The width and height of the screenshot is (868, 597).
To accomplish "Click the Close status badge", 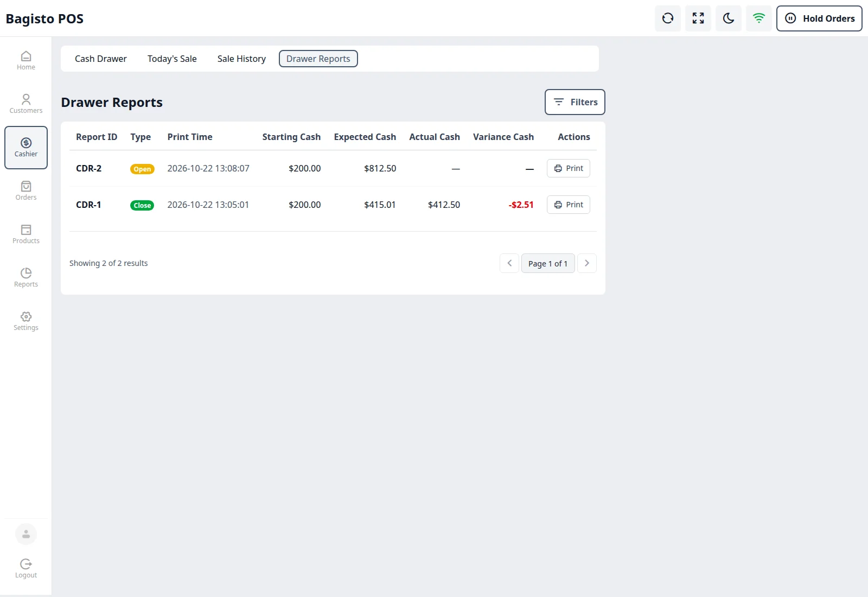I will pos(142,205).
